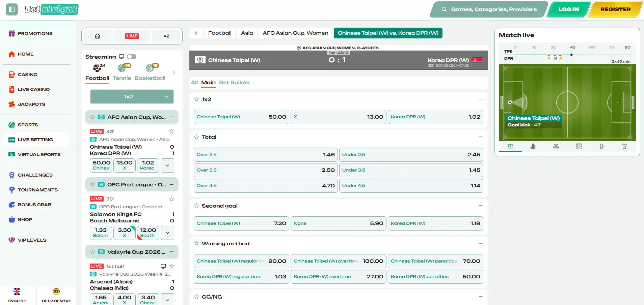Collapse the Valkyrie Cup 2026 group
The width and height of the screenshot is (644, 305).
coord(171,252)
